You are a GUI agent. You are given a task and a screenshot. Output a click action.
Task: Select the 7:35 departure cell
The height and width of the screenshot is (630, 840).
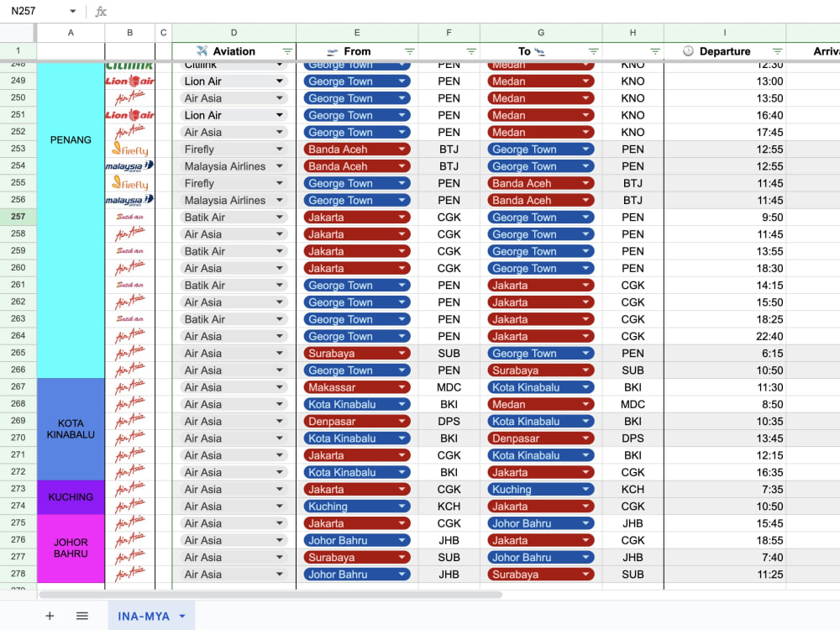click(x=725, y=490)
